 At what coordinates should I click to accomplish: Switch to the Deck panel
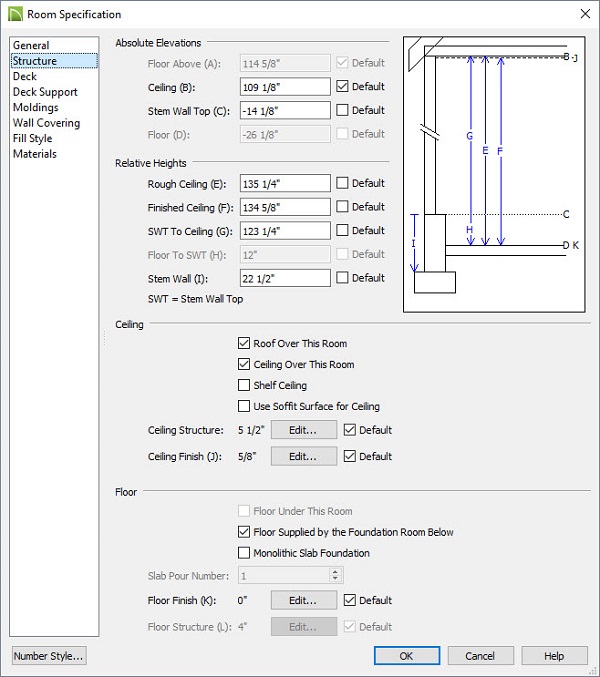click(25, 76)
